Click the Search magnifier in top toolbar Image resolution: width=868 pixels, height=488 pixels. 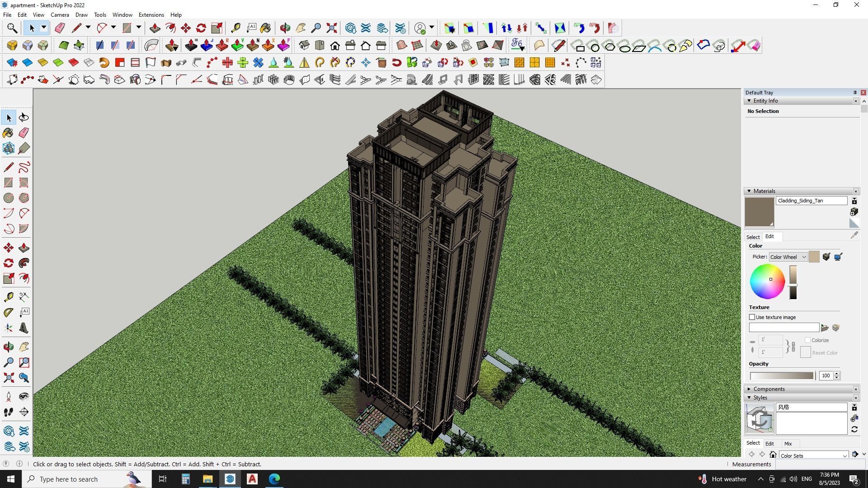click(12, 28)
